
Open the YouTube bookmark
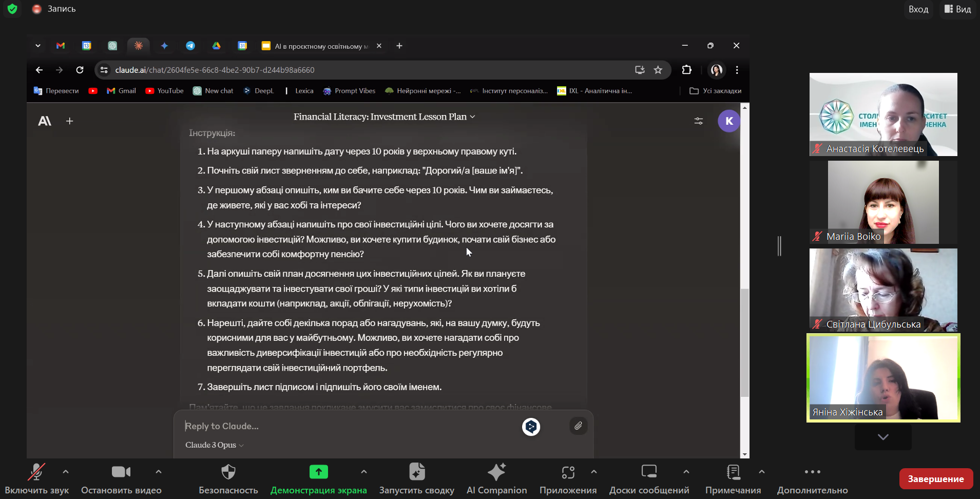[x=164, y=91]
